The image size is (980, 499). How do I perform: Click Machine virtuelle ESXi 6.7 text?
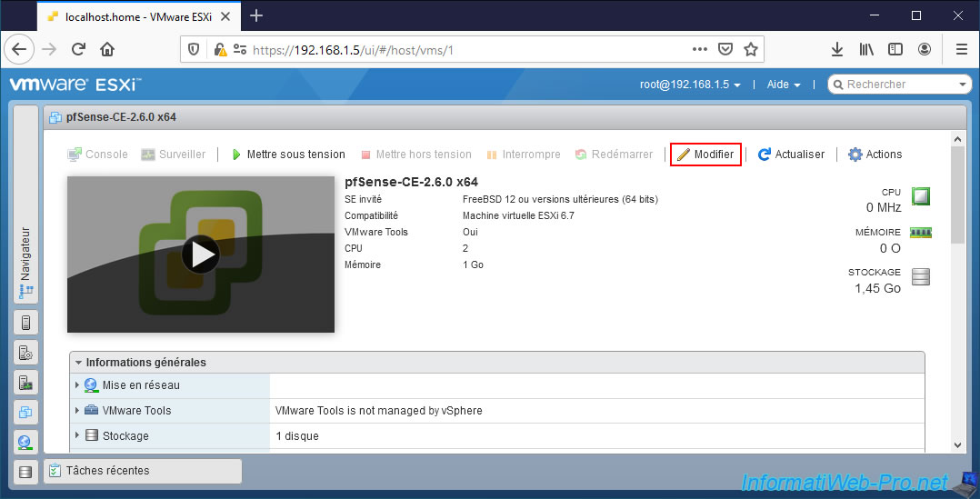point(518,215)
